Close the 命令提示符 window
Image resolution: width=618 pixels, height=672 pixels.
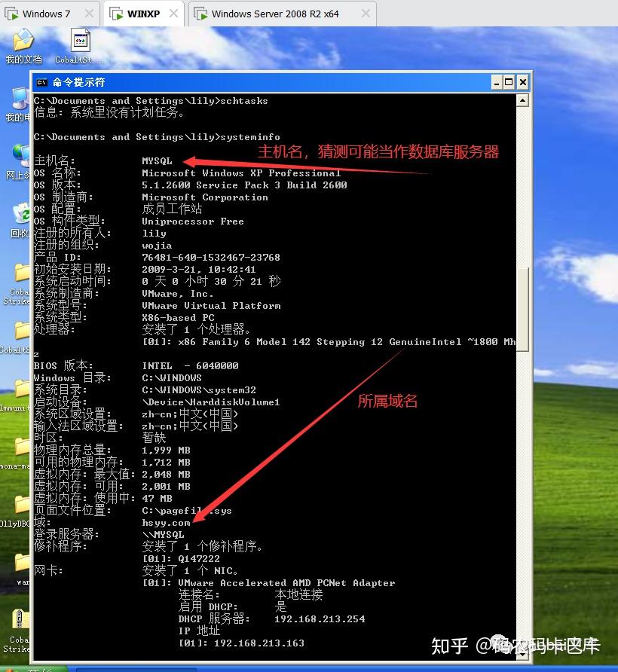pyautogui.click(x=523, y=82)
